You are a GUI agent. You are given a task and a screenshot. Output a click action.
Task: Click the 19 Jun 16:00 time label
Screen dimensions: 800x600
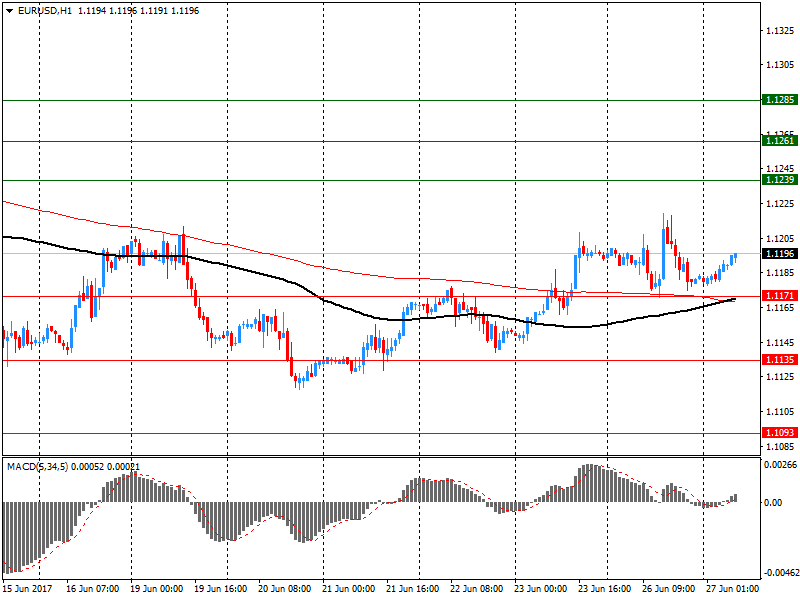point(220,589)
